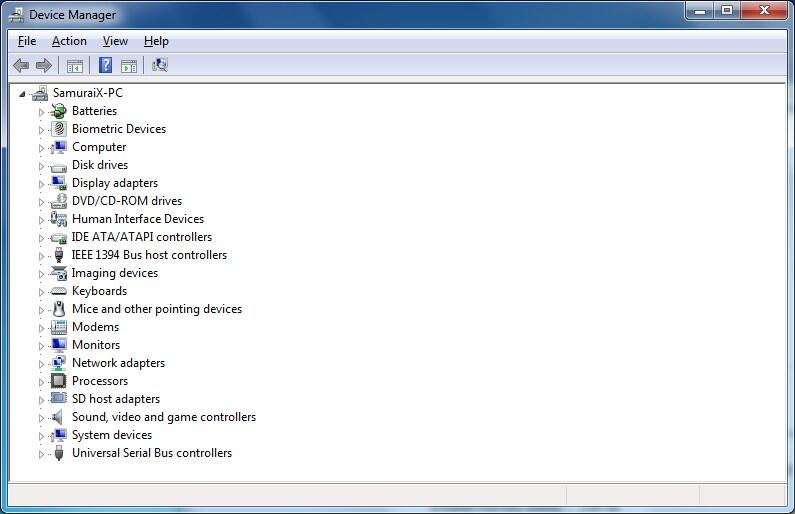Expand the Keyboards category arrow
795x514 pixels.
coord(42,292)
